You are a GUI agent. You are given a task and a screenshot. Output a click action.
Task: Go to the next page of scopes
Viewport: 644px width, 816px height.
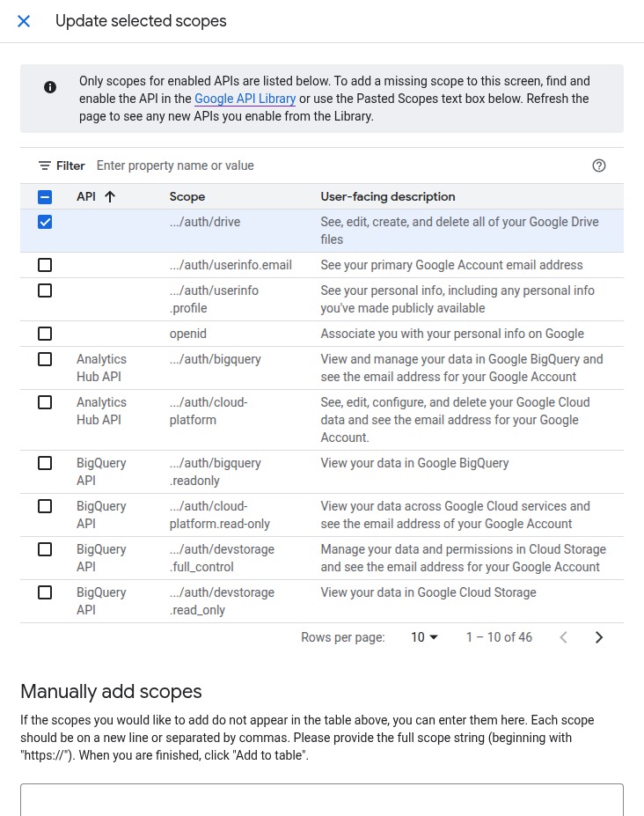599,637
